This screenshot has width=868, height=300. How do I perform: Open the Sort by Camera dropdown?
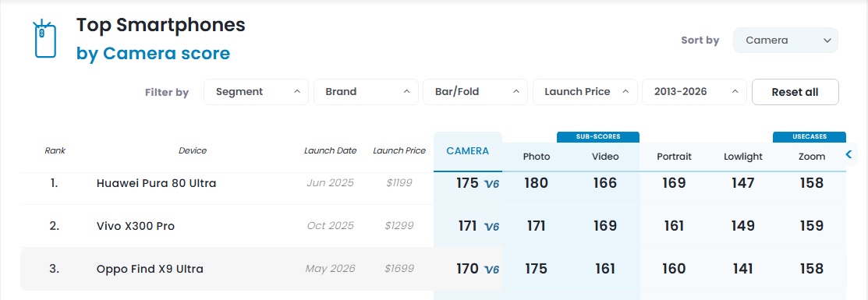point(785,41)
